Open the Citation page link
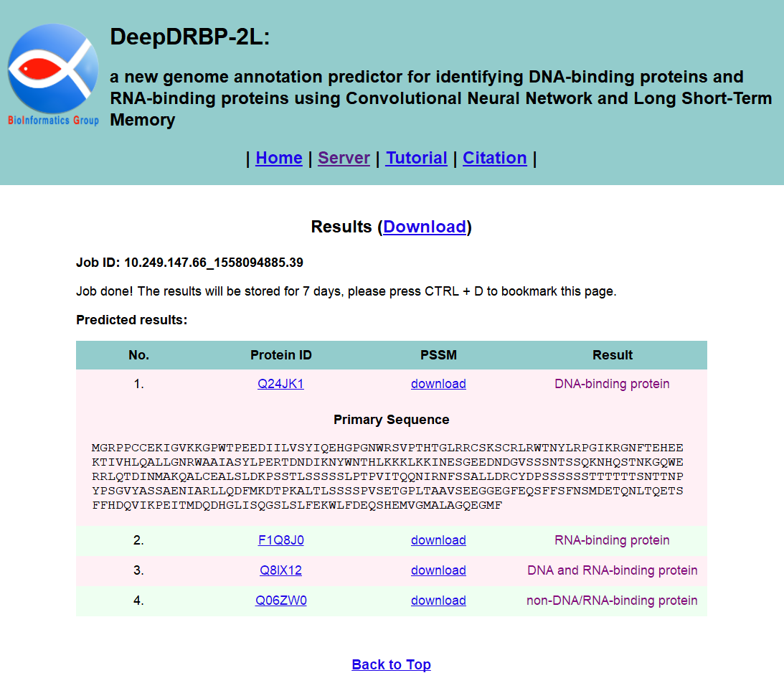This screenshot has height=678, width=784. 494,158
